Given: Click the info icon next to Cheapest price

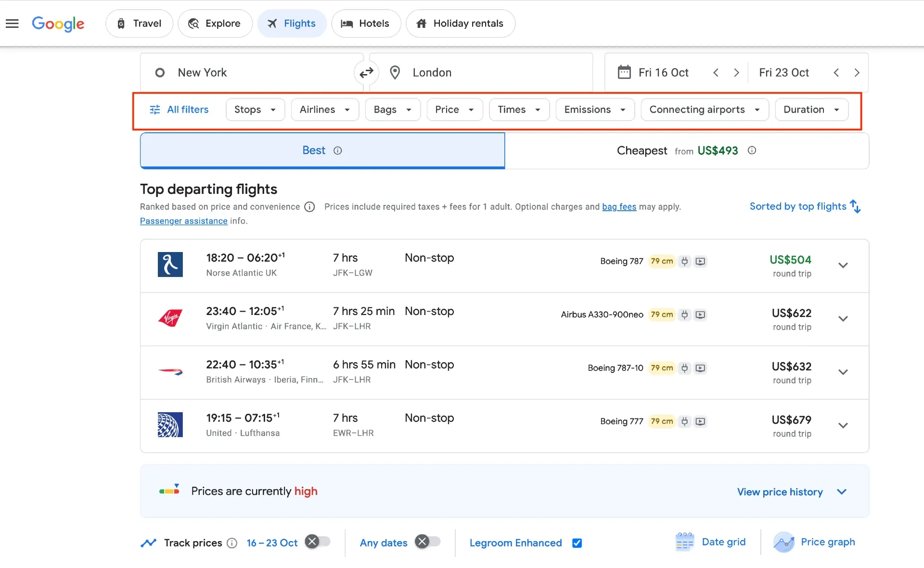Looking at the screenshot, I should (752, 151).
